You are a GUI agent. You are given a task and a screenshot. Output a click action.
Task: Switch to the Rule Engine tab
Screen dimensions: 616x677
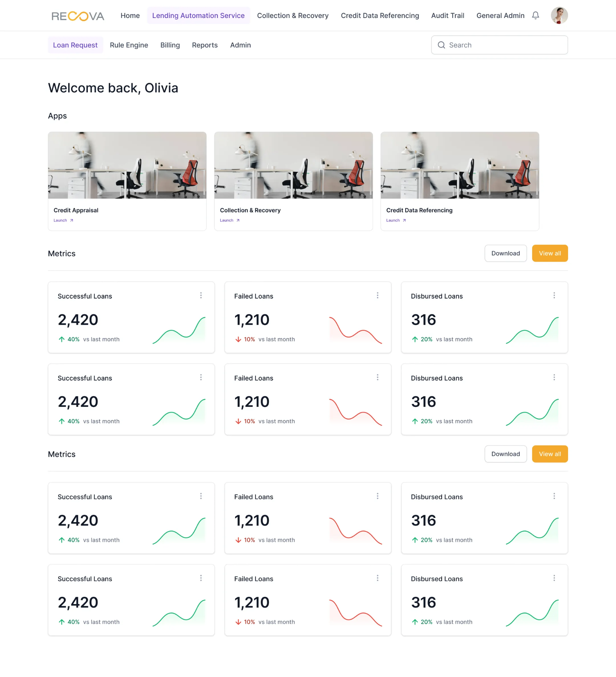pyautogui.click(x=129, y=45)
